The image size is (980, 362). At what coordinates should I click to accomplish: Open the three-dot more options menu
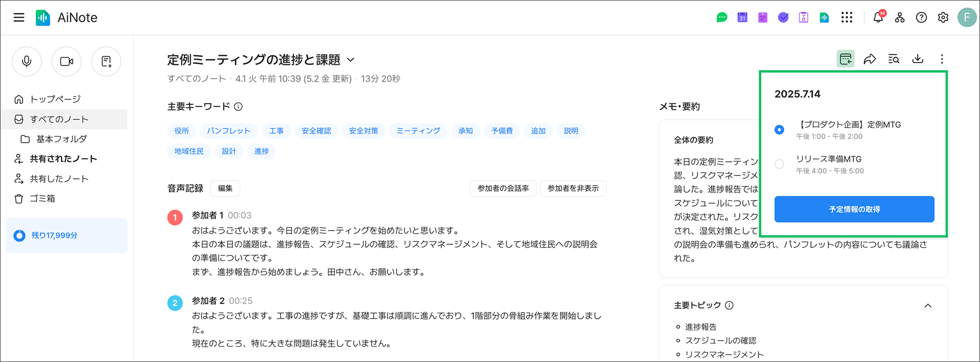[942, 59]
